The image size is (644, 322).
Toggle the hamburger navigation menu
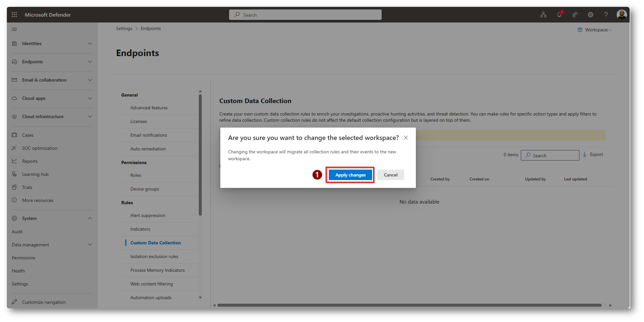(14, 29)
